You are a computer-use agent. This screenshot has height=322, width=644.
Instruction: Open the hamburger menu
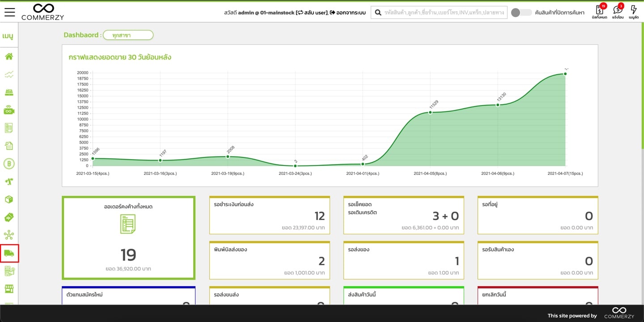pyautogui.click(x=9, y=12)
